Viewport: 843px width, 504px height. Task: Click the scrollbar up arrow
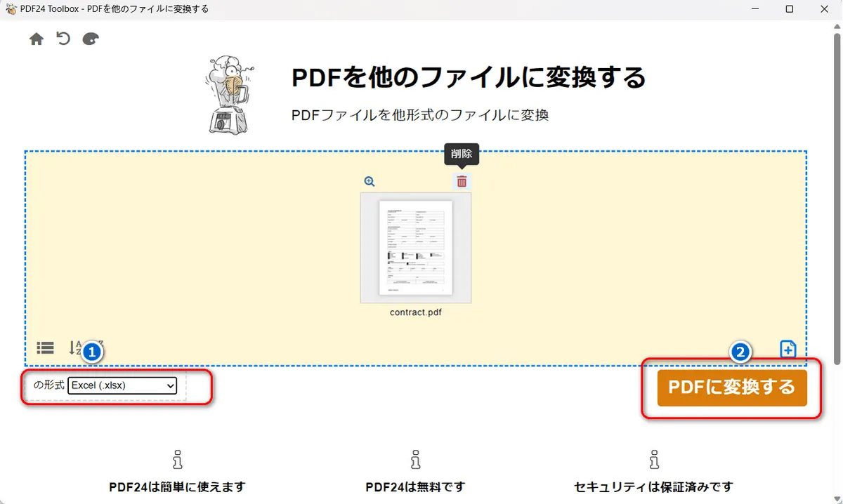[836, 25]
